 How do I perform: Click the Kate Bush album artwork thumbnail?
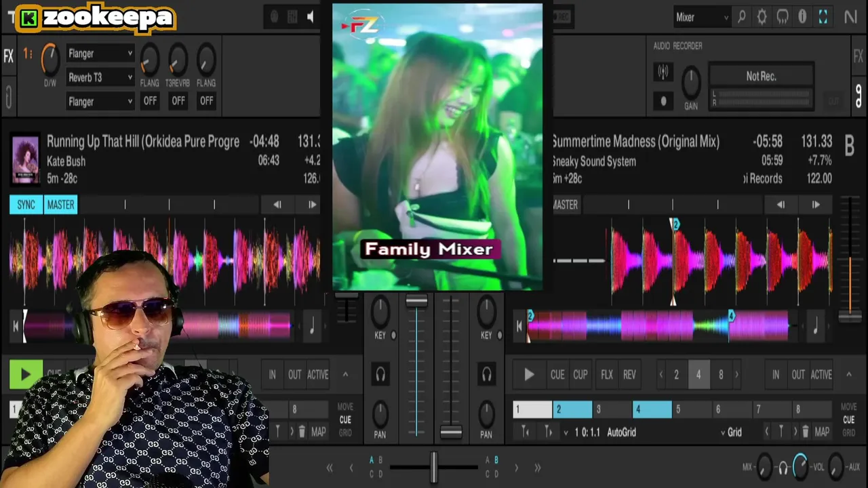[26, 160]
